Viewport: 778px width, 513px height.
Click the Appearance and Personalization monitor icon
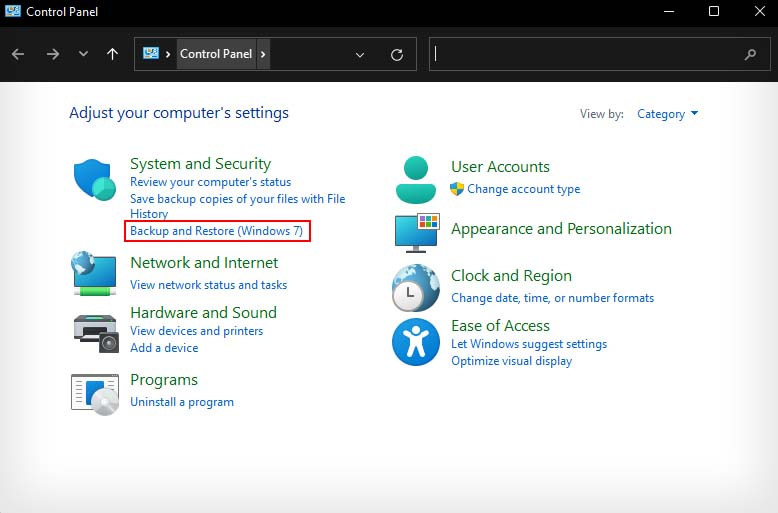pos(417,233)
